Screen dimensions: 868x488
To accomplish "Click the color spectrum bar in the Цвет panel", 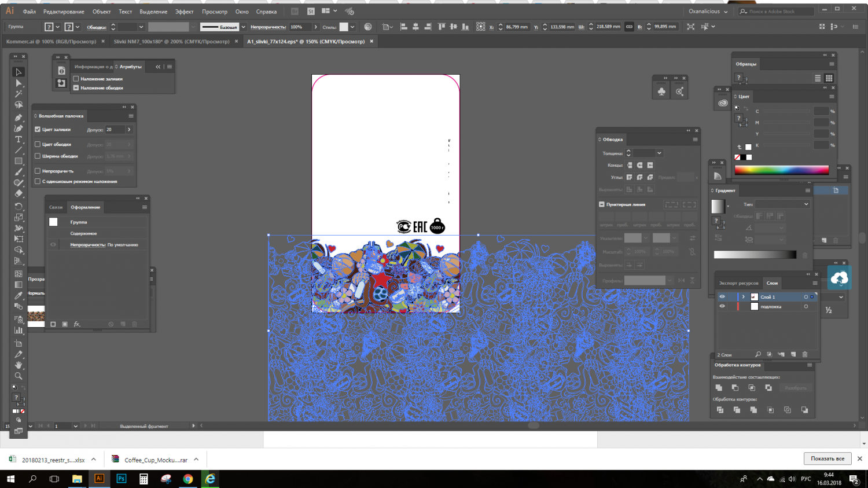I will (781, 170).
